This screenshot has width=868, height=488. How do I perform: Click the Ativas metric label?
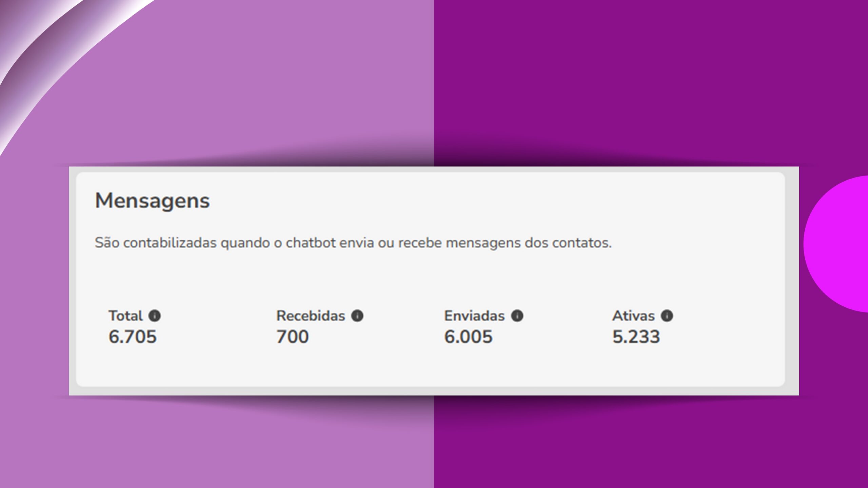coord(633,316)
